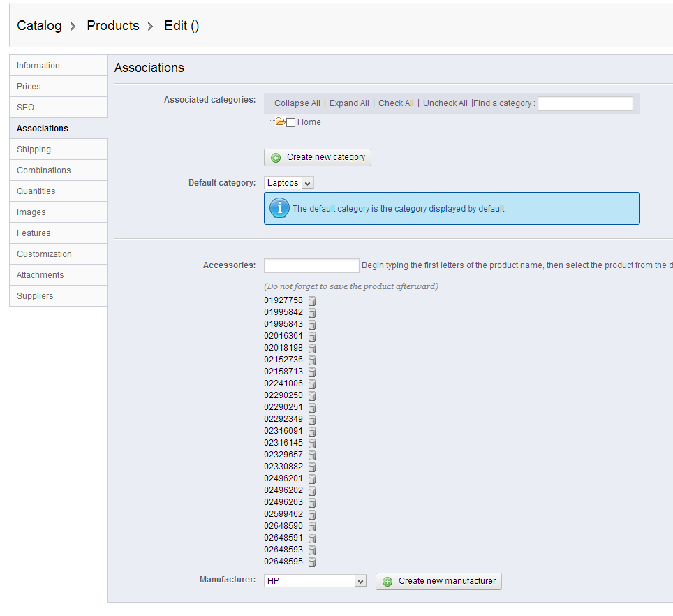The height and width of the screenshot is (616, 673).
Task: Click Expand All in the category tree
Action: [349, 103]
